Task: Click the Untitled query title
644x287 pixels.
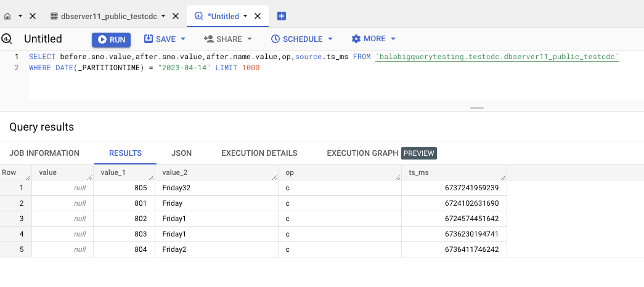Action: coord(43,39)
